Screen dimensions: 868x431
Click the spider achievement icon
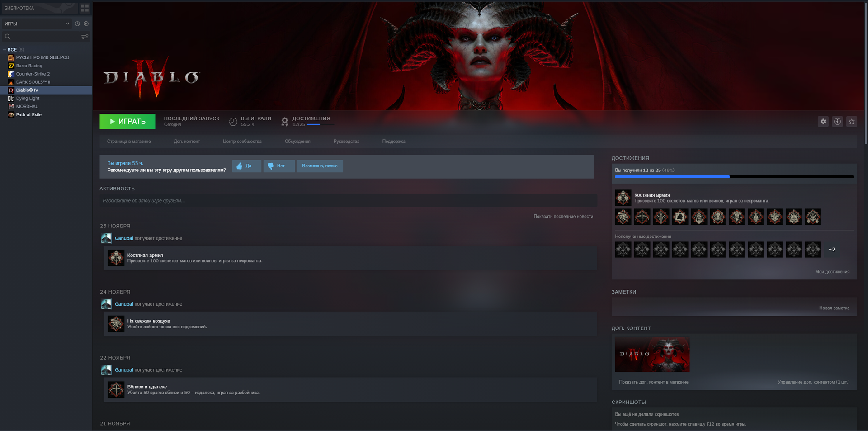[718, 217]
